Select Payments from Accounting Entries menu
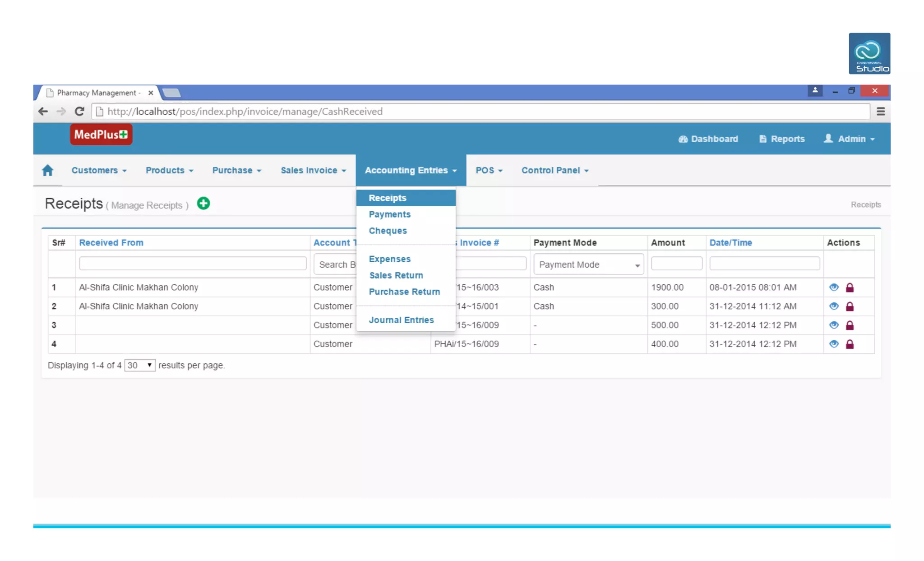Viewport: 924px width, 561px height. [x=389, y=214]
